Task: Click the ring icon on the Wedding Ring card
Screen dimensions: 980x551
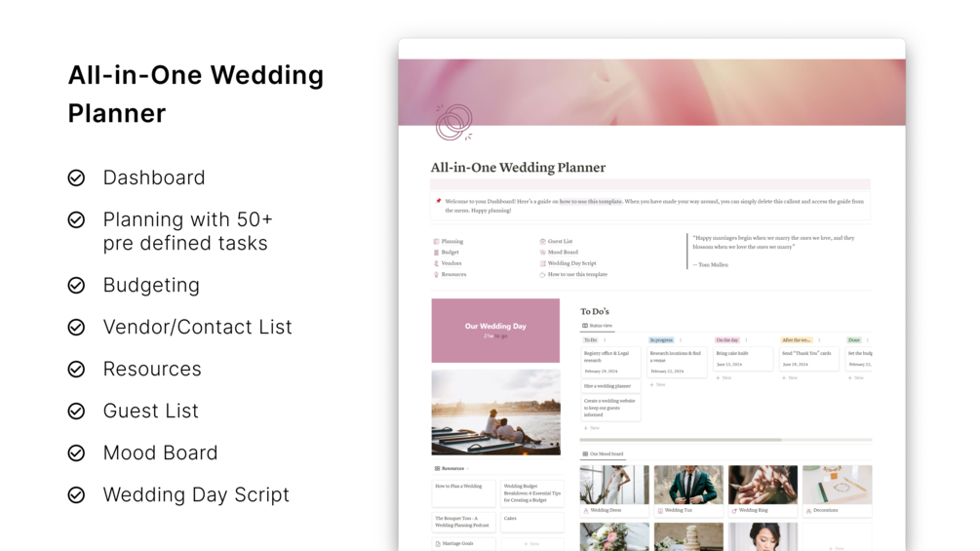Action: [733, 510]
